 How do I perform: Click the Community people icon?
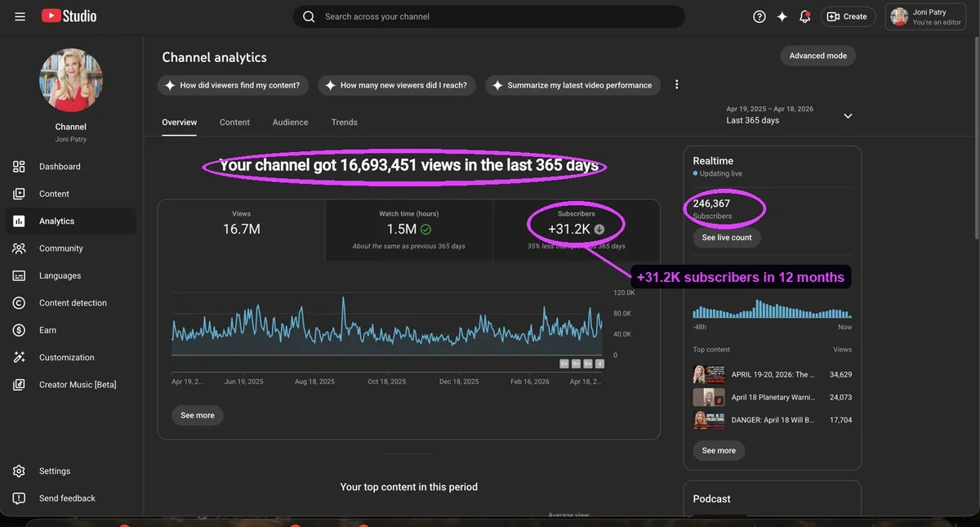20,248
